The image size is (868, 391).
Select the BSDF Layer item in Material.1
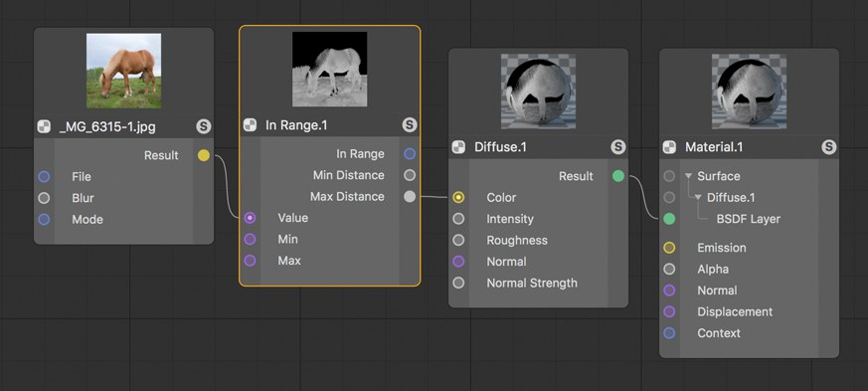point(749,219)
